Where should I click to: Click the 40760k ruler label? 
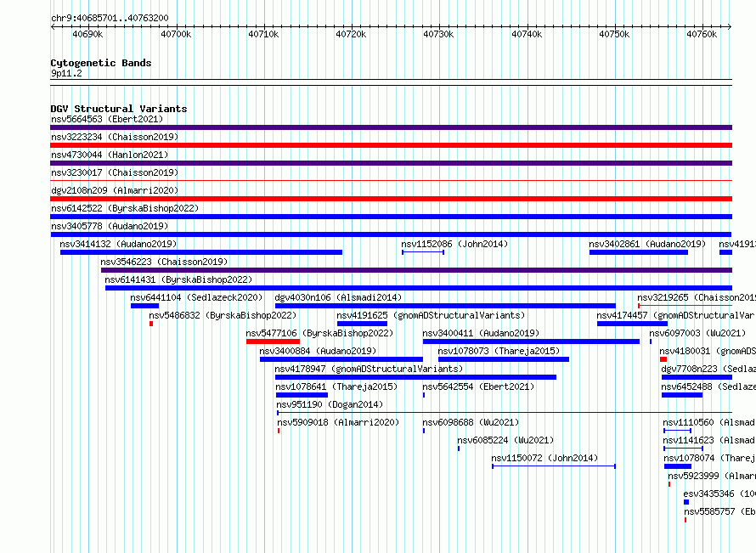pyautogui.click(x=702, y=34)
